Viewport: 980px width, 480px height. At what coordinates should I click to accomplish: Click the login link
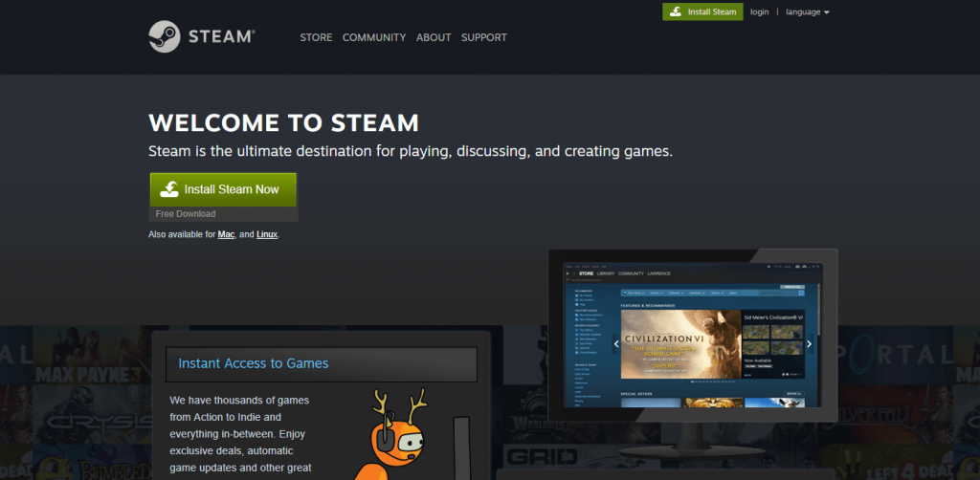760,12
